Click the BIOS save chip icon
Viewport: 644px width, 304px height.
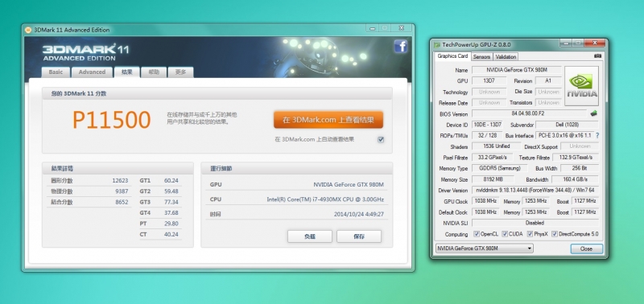[594, 113]
